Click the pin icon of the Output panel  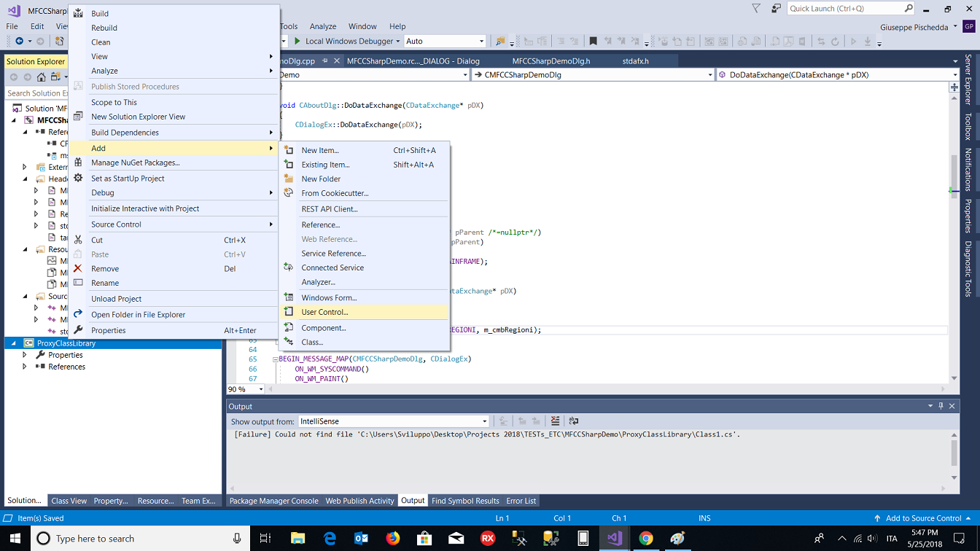941,406
